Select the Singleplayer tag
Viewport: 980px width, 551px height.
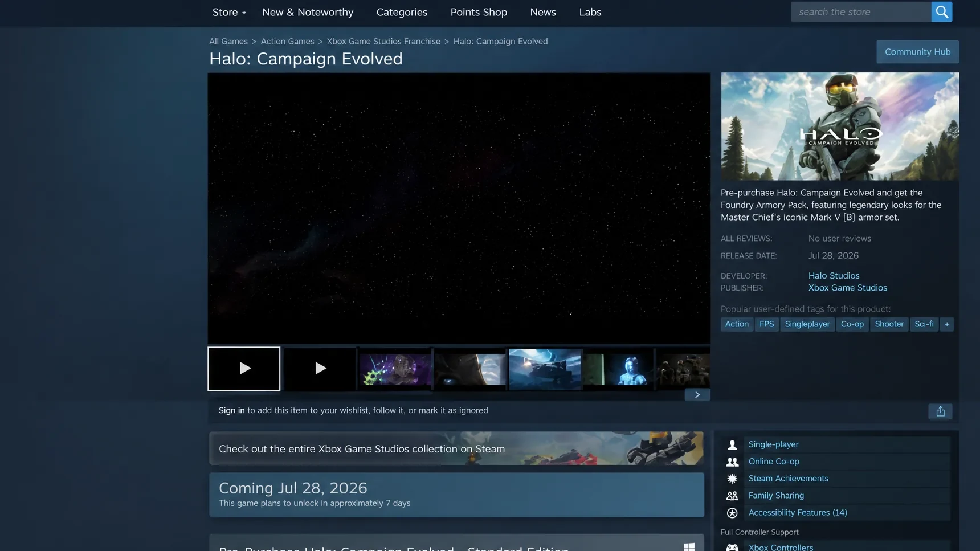807,324
